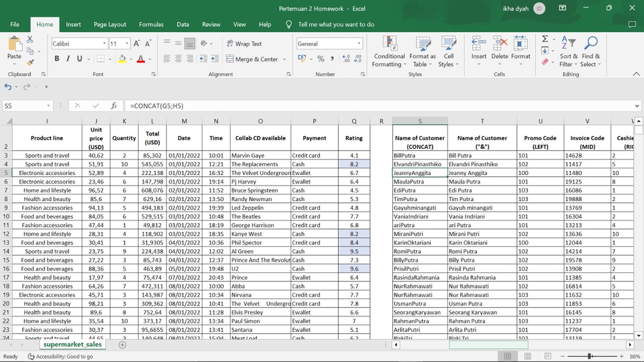Click the Ribbon Display Options icon
The height and width of the screenshot is (362, 644).
[562, 8]
